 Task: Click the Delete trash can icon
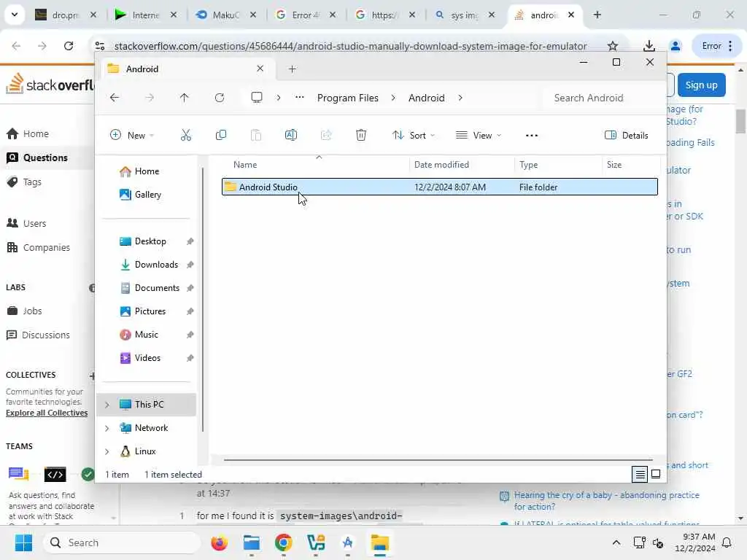tap(361, 135)
